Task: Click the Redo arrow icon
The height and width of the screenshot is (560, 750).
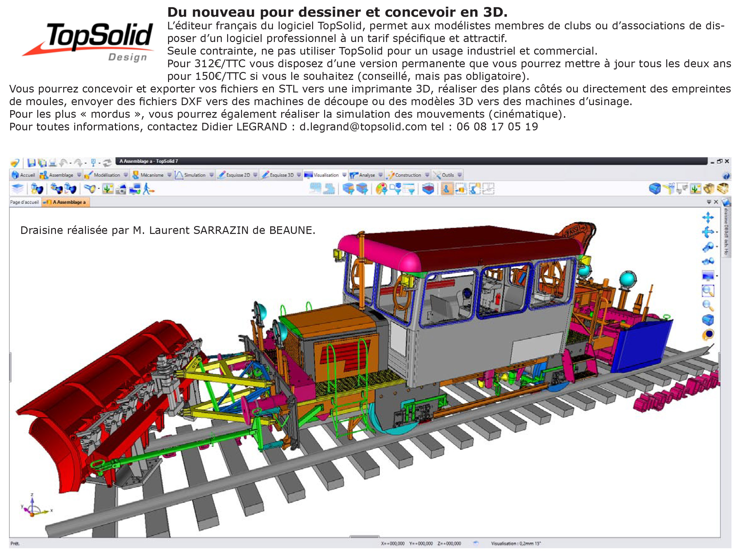Action: click(78, 163)
